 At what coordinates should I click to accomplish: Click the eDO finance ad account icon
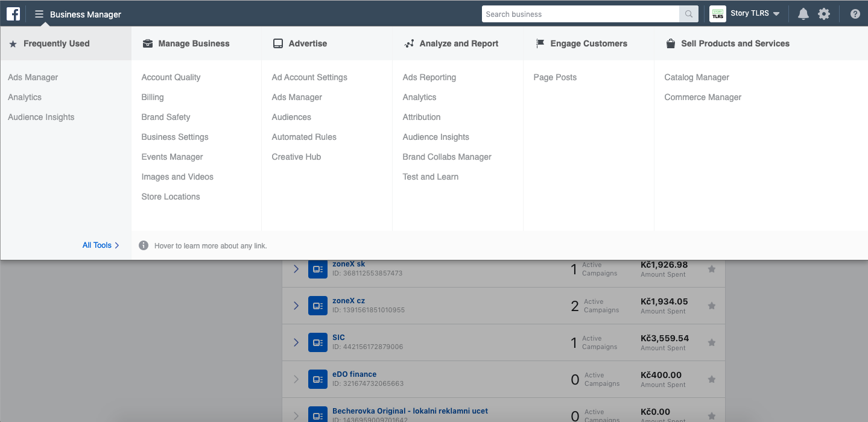coord(318,379)
